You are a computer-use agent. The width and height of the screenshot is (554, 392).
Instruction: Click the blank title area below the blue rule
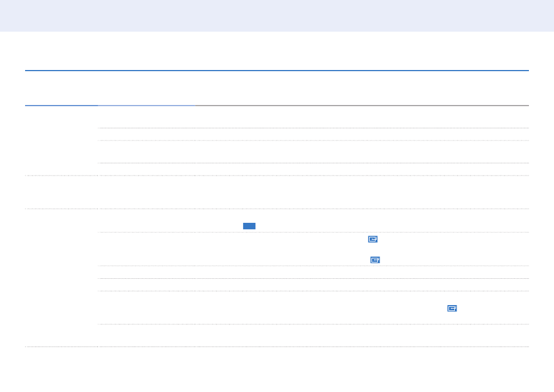click(x=277, y=88)
